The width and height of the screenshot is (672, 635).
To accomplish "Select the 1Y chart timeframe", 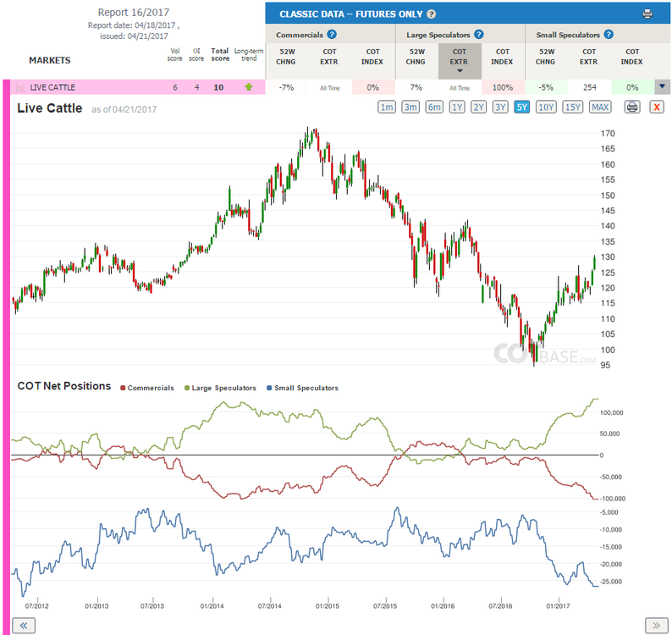I will tap(457, 107).
